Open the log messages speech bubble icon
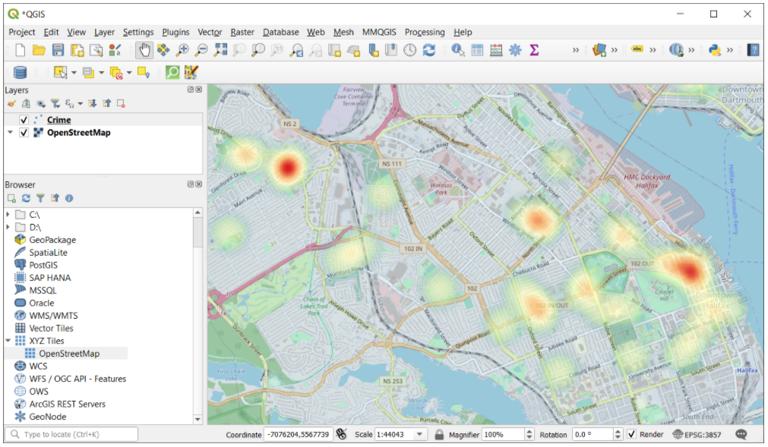768x447 pixels. [x=742, y=434]
